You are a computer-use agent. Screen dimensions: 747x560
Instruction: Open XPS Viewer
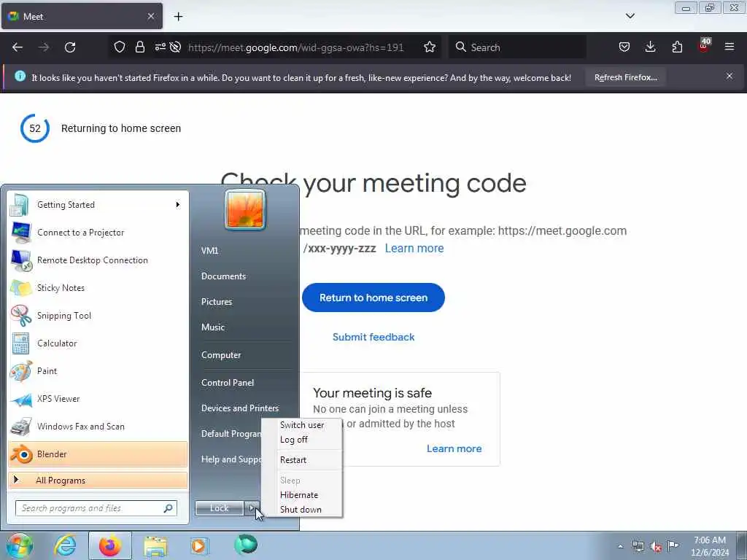98,399
